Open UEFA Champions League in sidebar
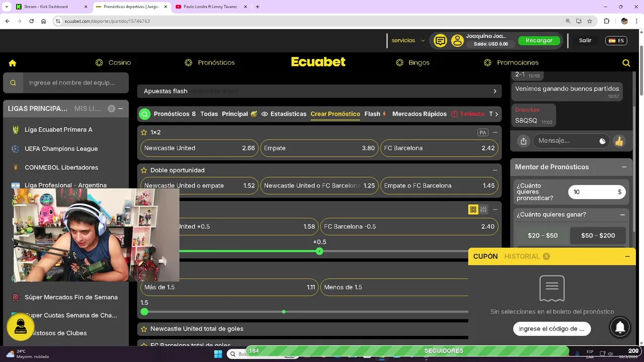 (61, 149)
